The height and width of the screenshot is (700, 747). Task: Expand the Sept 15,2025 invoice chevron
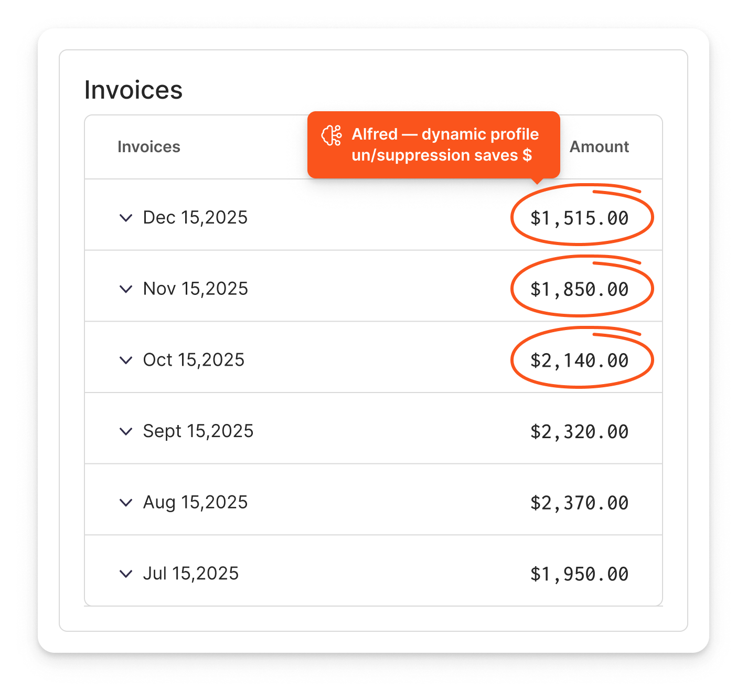pyautogui.click(x=126, y=432)
